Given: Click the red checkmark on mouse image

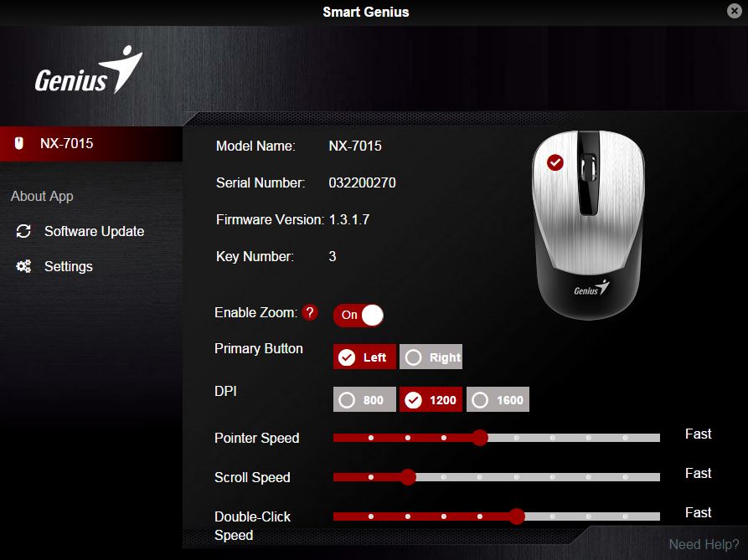Looking at the screenshot, I should tap(555, 162).
